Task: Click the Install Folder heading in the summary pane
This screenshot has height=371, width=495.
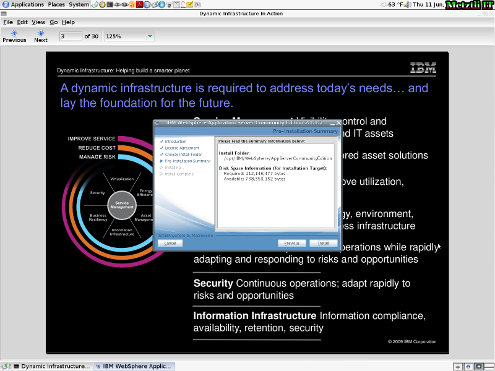Action: coord(234,153)
